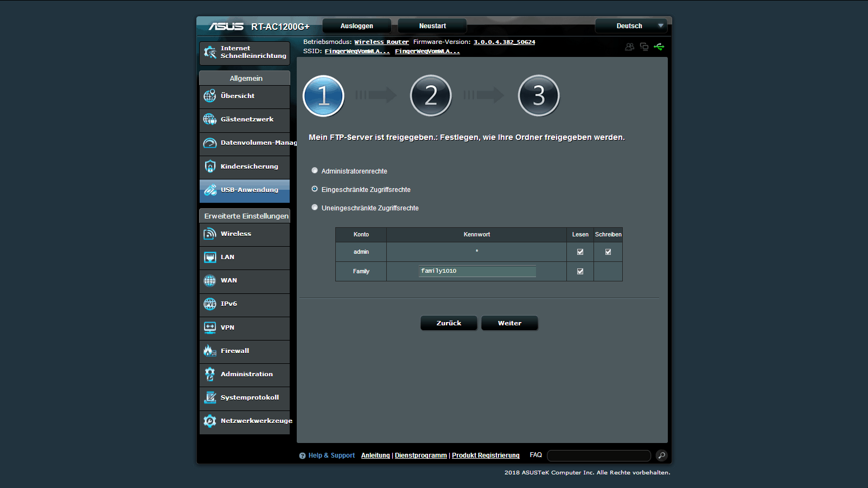This screenshot has width=868, height=488.
Task: Click the WAN globe icon
Action: (x=210, y=280)
